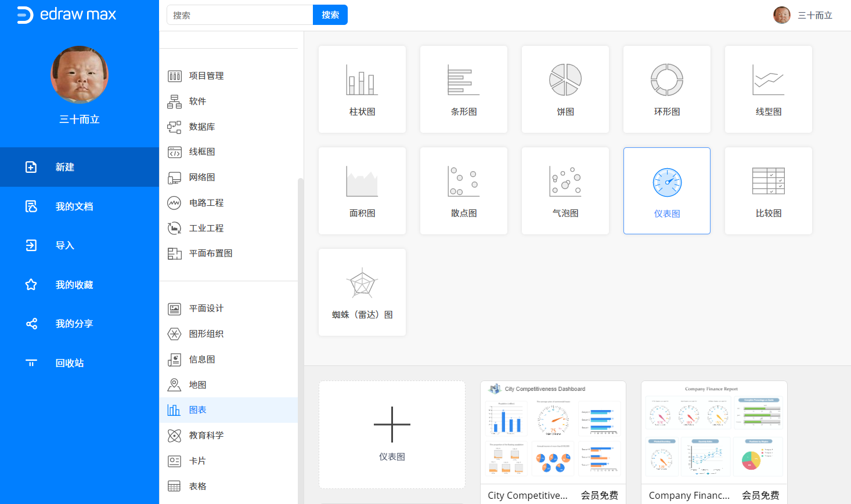
Task: Choose the donut chart (环形图) icon
Action: pyautogui.click(x=666, y=80)
